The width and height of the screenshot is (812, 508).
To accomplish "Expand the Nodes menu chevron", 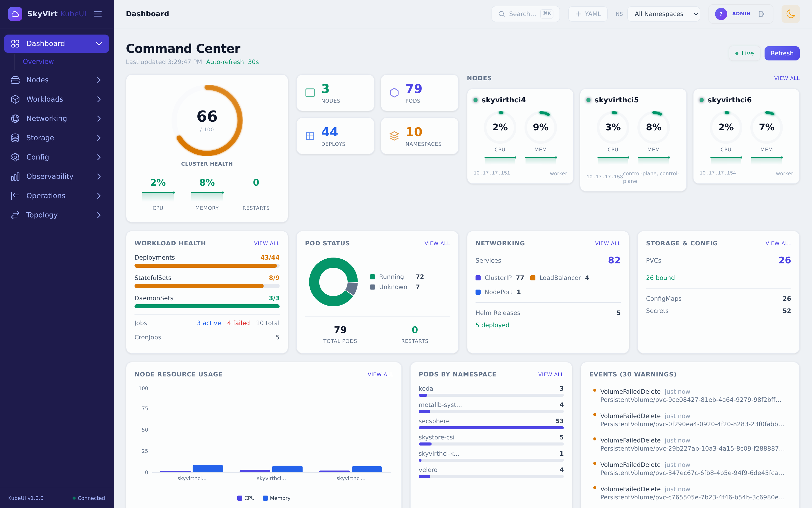I will pyautogui.click(x=99, y=80).
